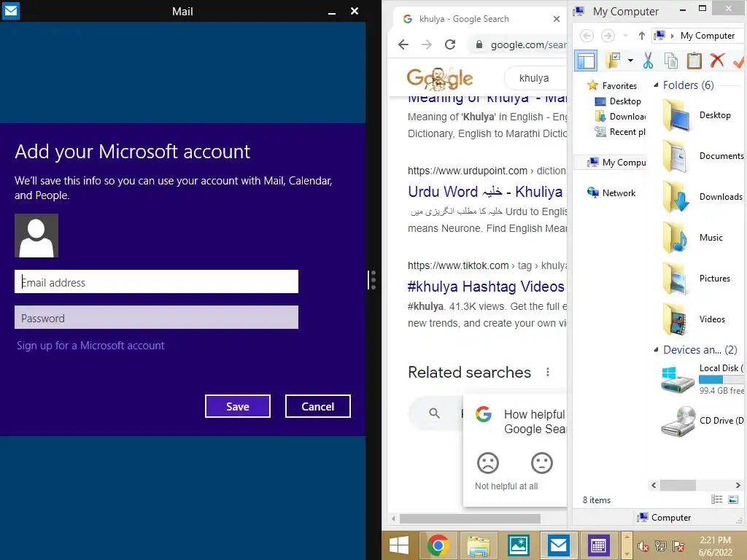Open Related searches more options menu
Image resolution: width=747 pixels, height=560 pixels.
click(x=548, y=372)
